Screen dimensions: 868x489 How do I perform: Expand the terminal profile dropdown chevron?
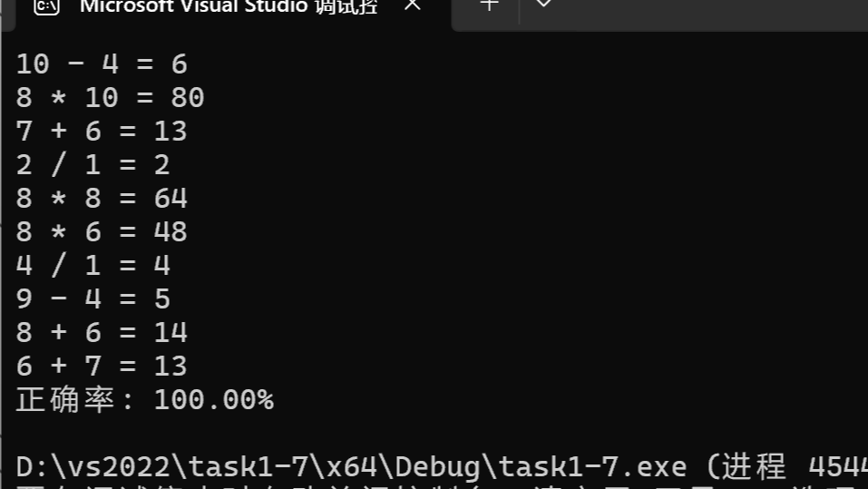[543, 5]
